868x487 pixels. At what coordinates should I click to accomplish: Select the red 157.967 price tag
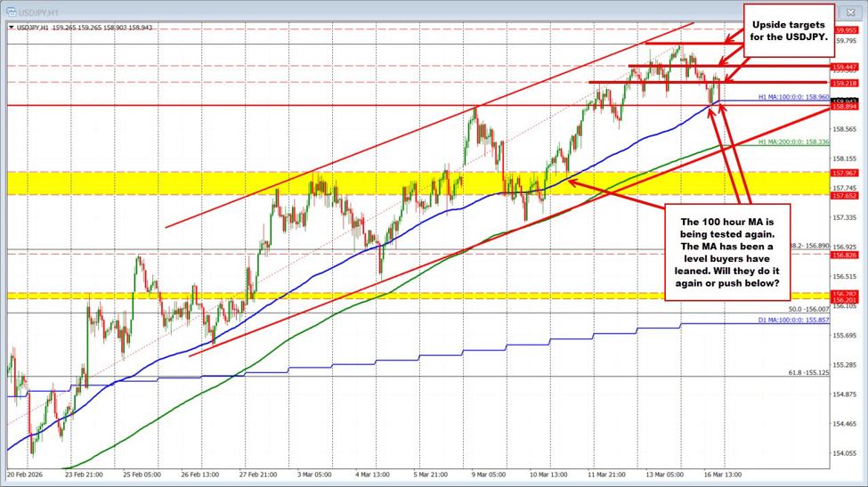[x=844, y=172]
